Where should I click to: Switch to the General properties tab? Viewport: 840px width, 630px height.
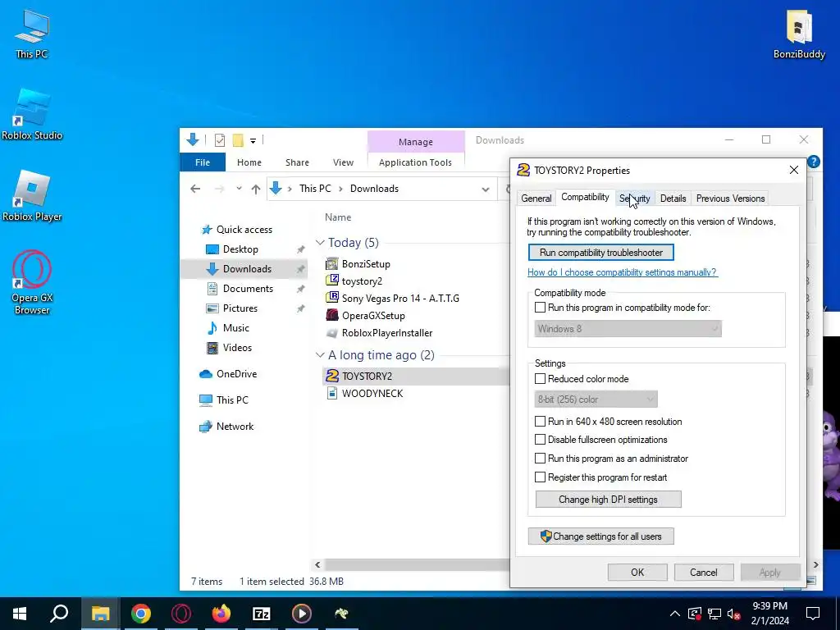tap(536, 199)
